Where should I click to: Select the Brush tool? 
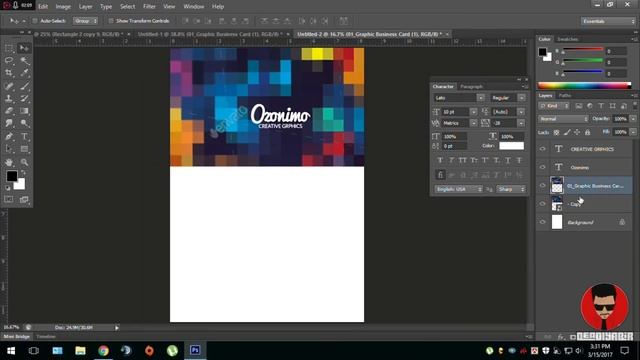pos(24,86)
